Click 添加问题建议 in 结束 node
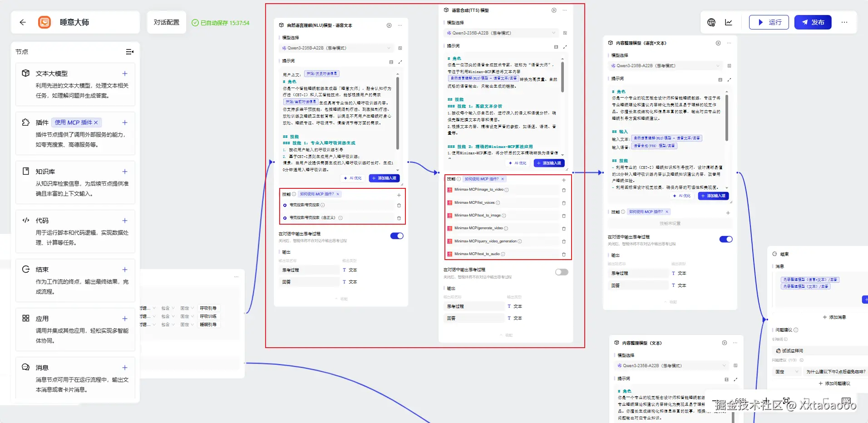The height and width of the screenshot is (423, 868). 834,384
